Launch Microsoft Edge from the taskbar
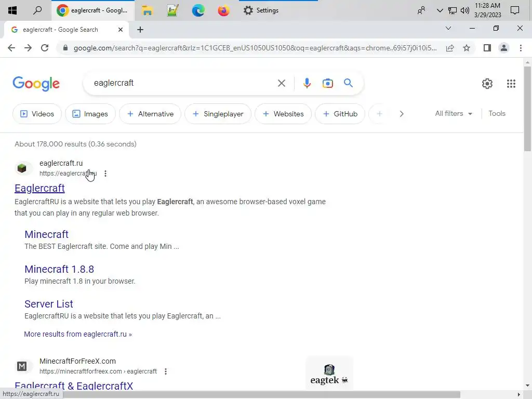532x399 pixels. coord(198,10)
